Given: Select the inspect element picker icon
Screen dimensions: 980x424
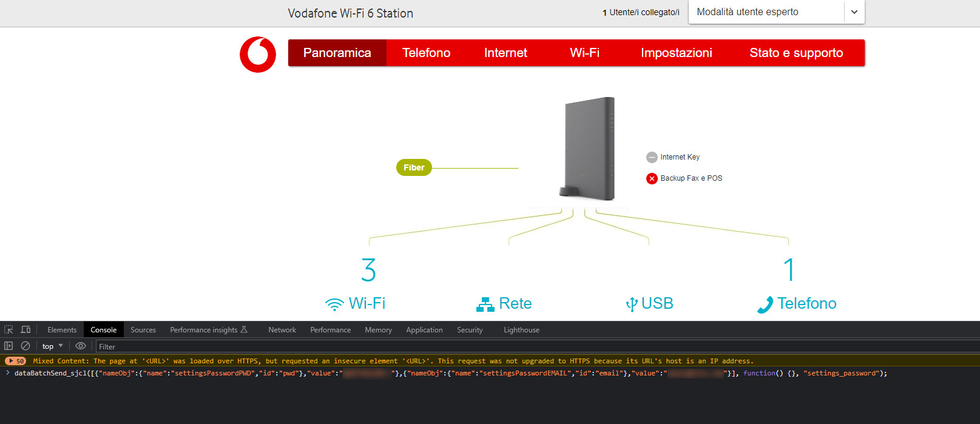Looking at the screenshot, I should [x=8, y=330].
